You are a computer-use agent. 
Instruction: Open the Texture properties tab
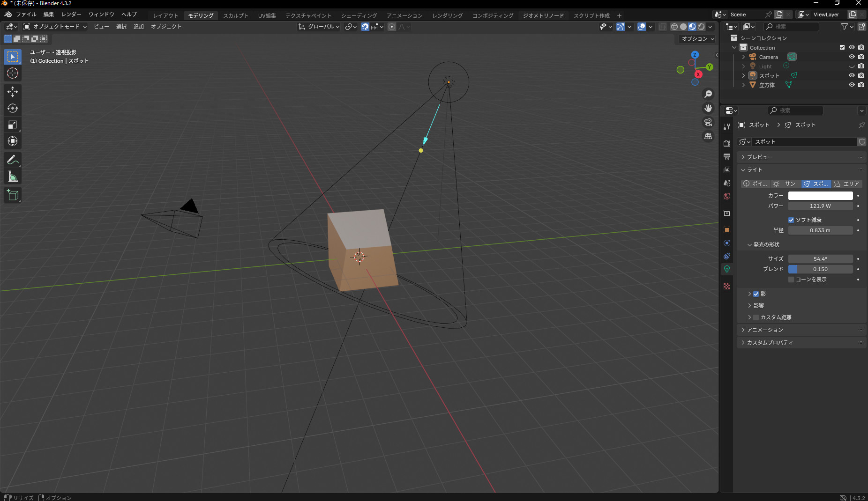(x=727, y=286)
